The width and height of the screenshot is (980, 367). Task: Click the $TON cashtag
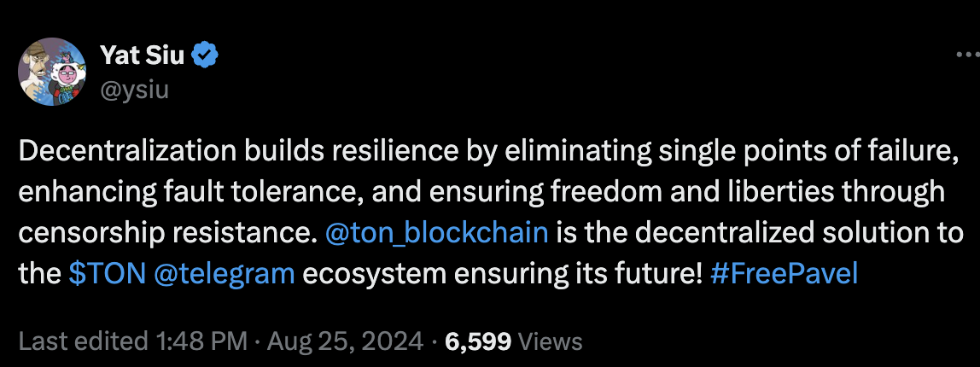(x=107, y=274)
